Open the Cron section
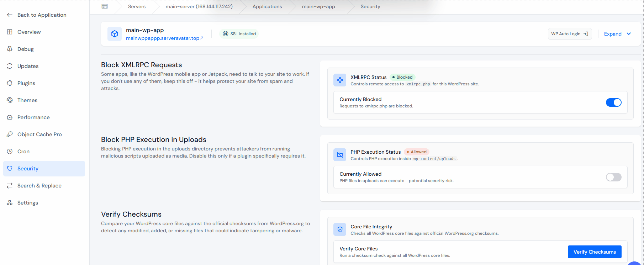 click(x=44, y=152)
